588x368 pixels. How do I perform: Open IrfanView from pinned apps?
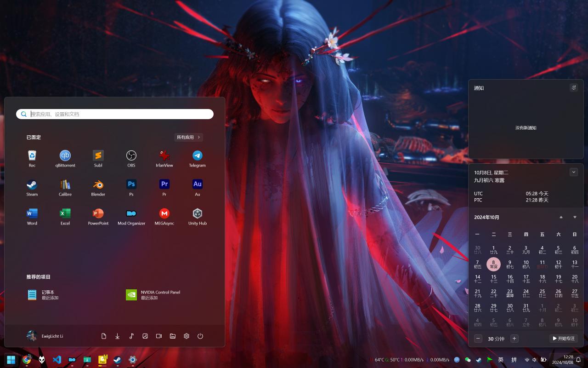[164, 159]
